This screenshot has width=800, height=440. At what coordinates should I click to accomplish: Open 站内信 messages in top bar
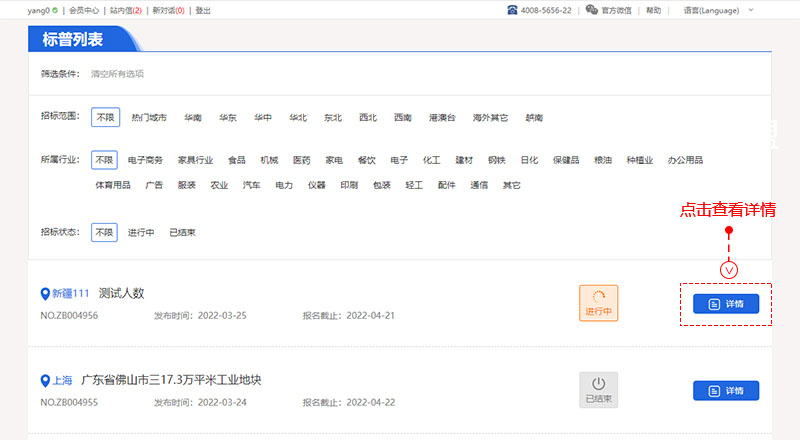tap(125, 10)
